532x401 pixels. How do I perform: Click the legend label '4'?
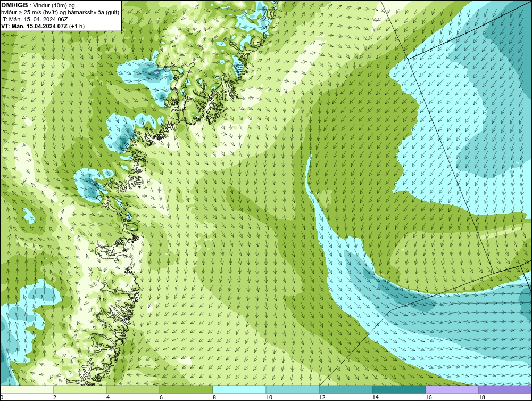(x=108, y=397)
